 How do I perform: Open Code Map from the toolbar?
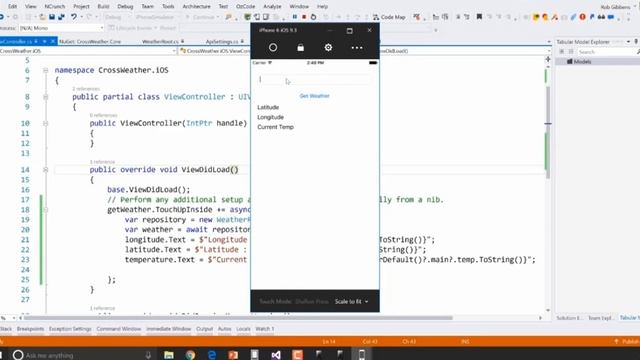click(x=389, y=17)
